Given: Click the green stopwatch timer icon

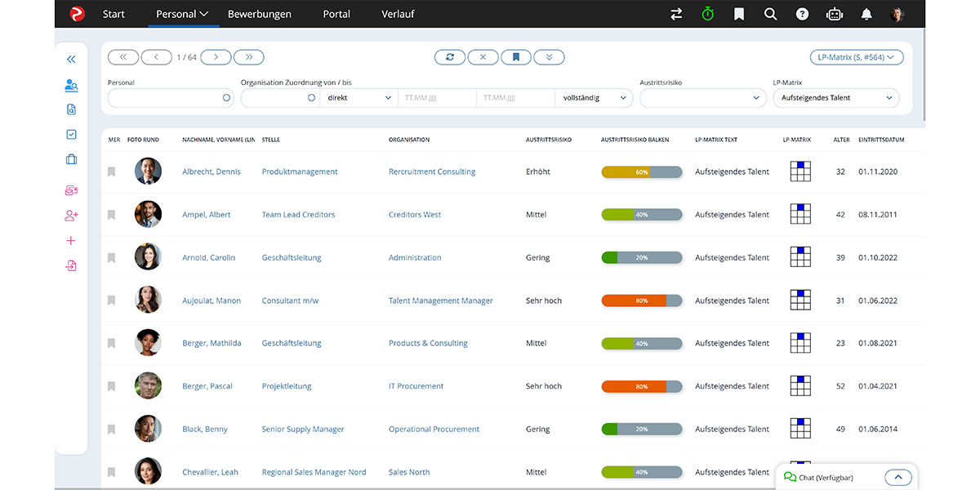Looking at the screenshot, I should tap(707, 14).
